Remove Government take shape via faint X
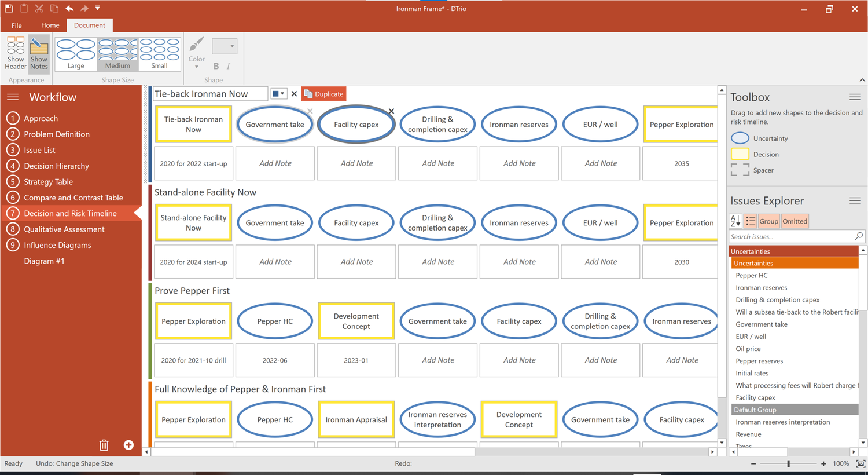This screenshot has height=475, width=868. click(310, 111)
